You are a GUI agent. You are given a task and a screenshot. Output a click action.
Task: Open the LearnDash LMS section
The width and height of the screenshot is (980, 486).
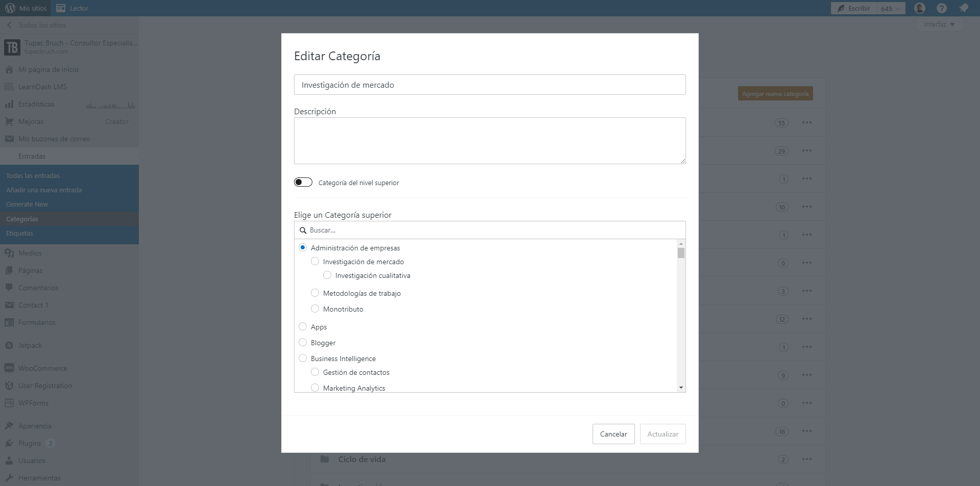coord(42,86)
